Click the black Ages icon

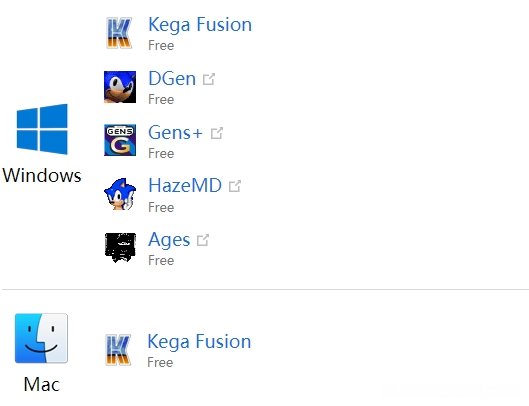120,247
